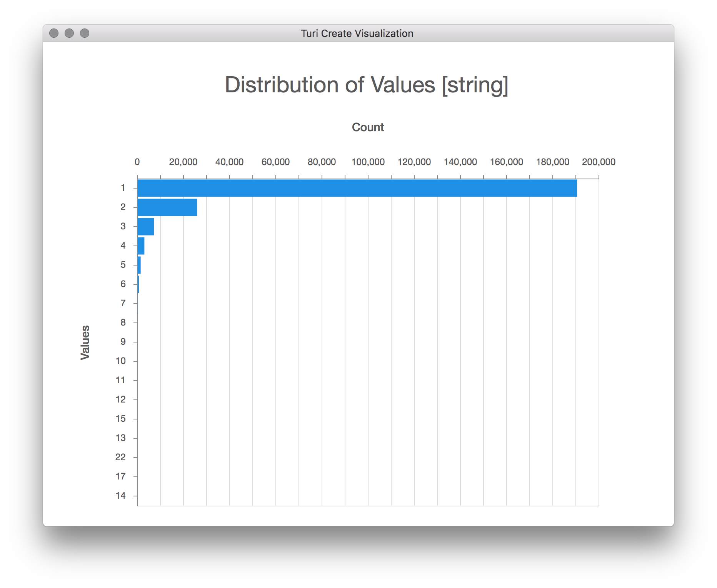Screen dimensions: 717x588
Task: Click the '1' label on Values axis
Action: pos(123,188)
